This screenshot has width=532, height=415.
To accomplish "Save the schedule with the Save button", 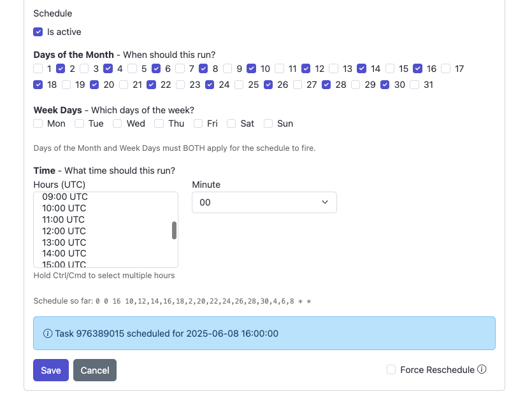I will [x=51, y=370].
